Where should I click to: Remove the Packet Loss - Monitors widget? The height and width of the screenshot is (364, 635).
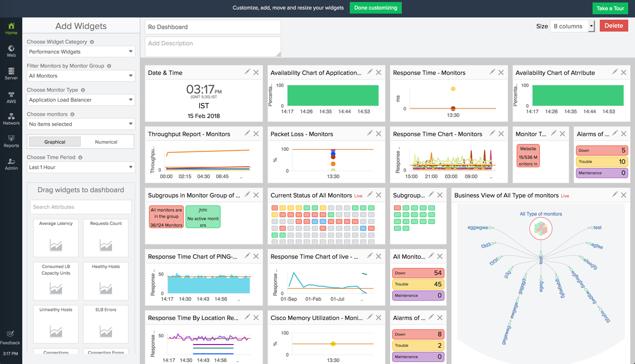pyautogui.click(x=379, y=134)
